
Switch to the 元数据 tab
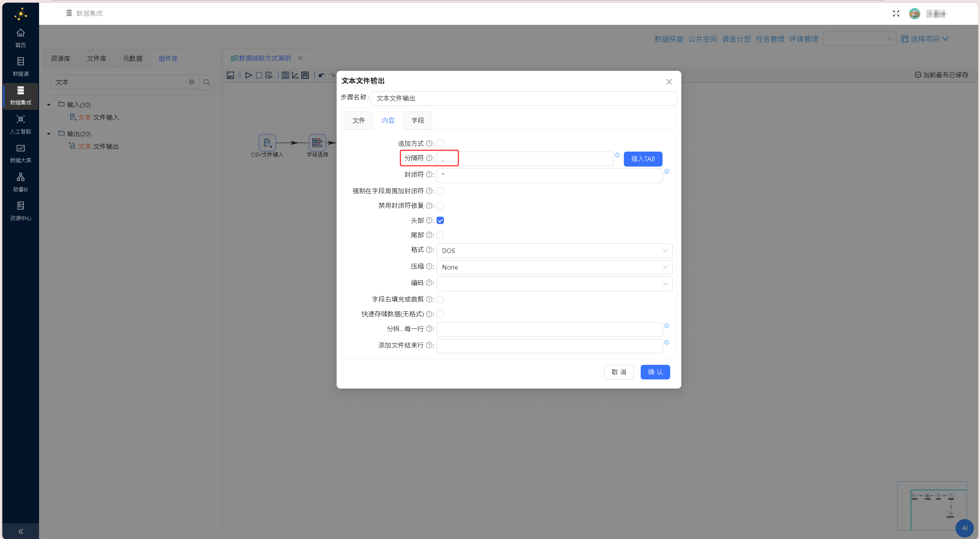click(x=133, y=59)
